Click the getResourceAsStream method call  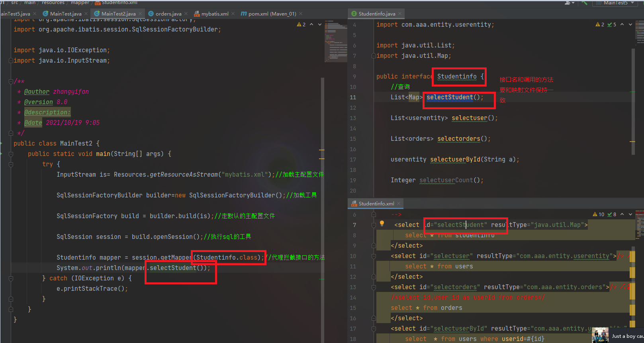tap(184, 175)
